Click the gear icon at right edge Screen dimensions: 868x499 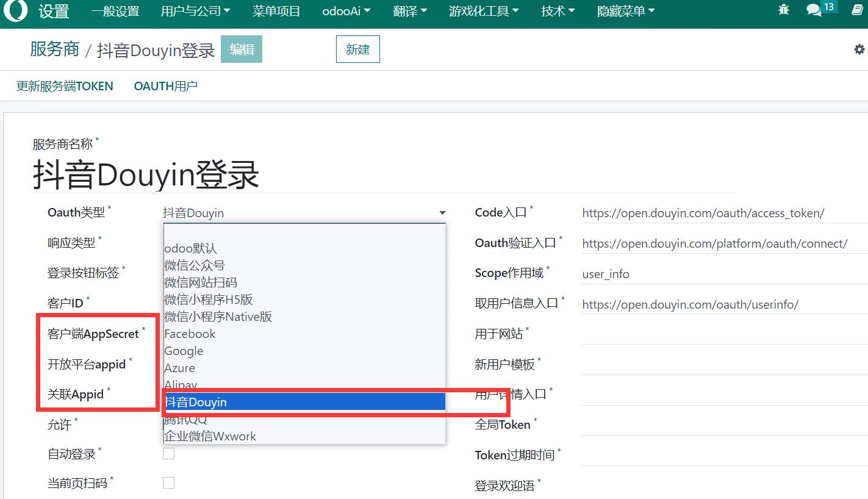point(859,49)
